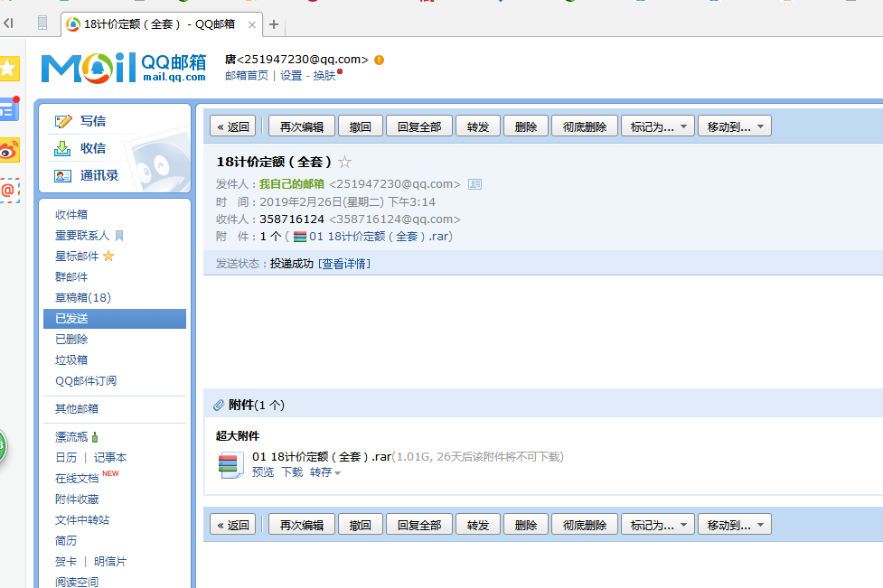Screen dimensions: 883x588
Task: Click the receive mail inbox icon
Action: (62, 148)
